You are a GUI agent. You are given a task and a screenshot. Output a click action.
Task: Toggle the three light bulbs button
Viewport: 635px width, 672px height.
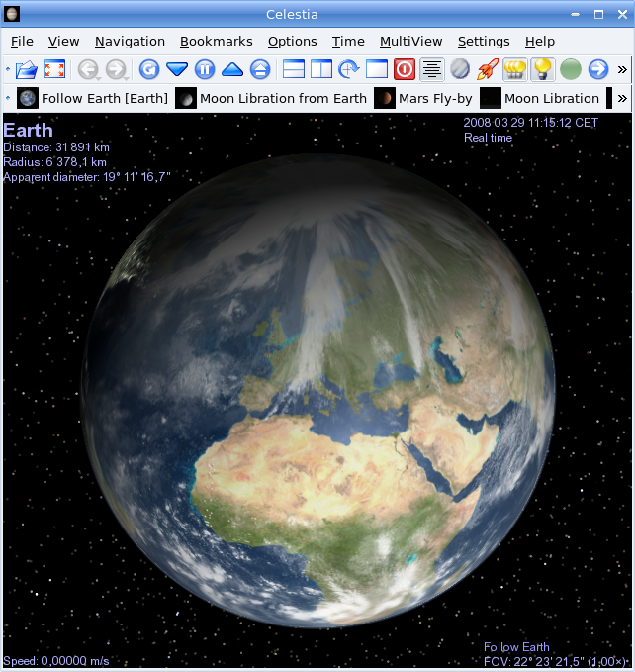515,69
